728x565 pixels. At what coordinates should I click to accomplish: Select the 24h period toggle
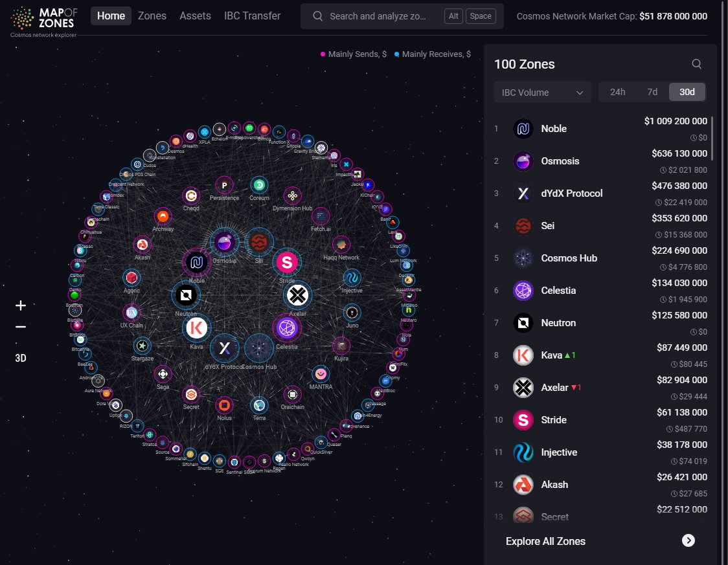click(x=617, y=92)
